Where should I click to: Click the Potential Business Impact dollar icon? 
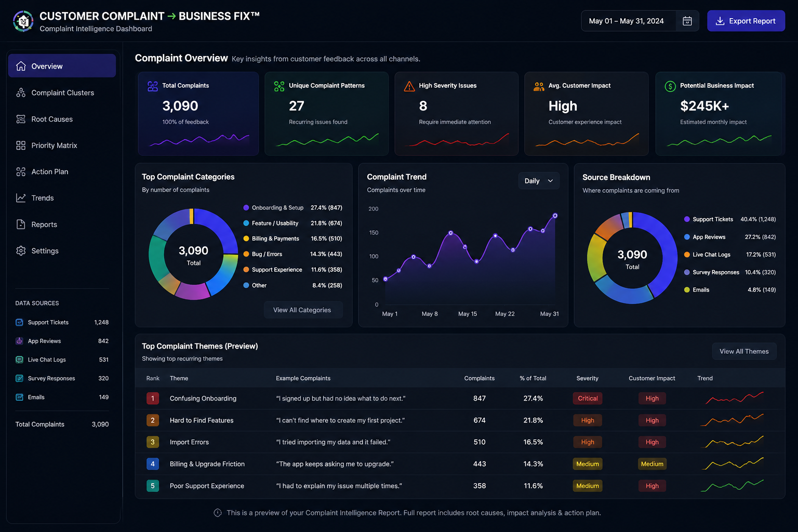670,86
